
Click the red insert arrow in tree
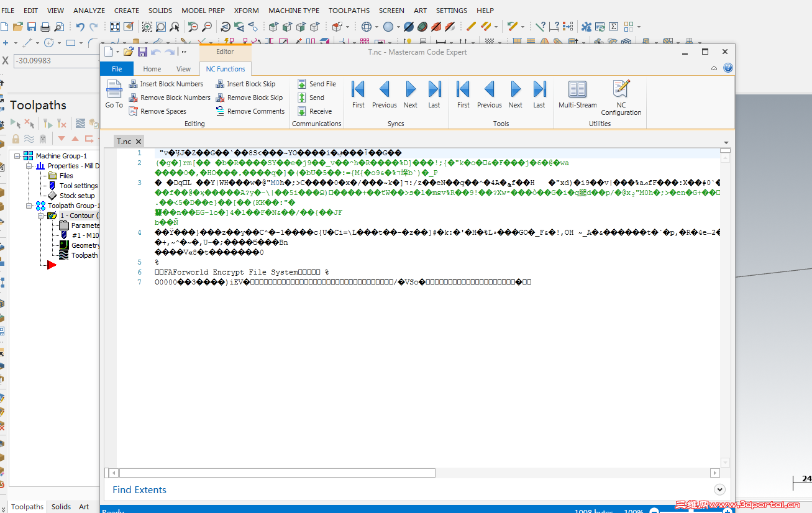[x=52, y=265]
